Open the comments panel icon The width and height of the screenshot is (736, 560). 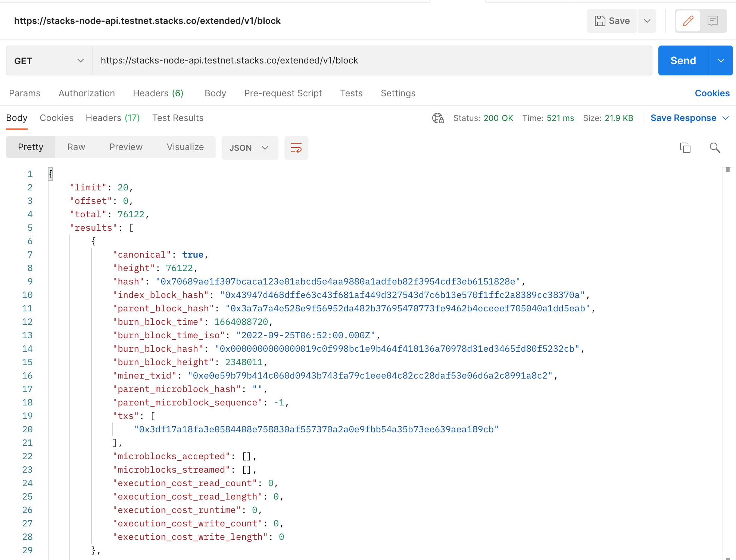point(713,21)
